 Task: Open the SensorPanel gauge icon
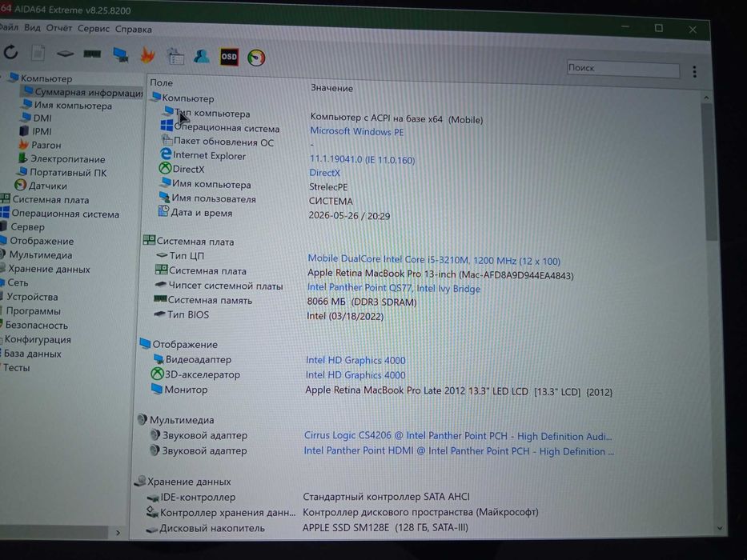tap(256, 58)
